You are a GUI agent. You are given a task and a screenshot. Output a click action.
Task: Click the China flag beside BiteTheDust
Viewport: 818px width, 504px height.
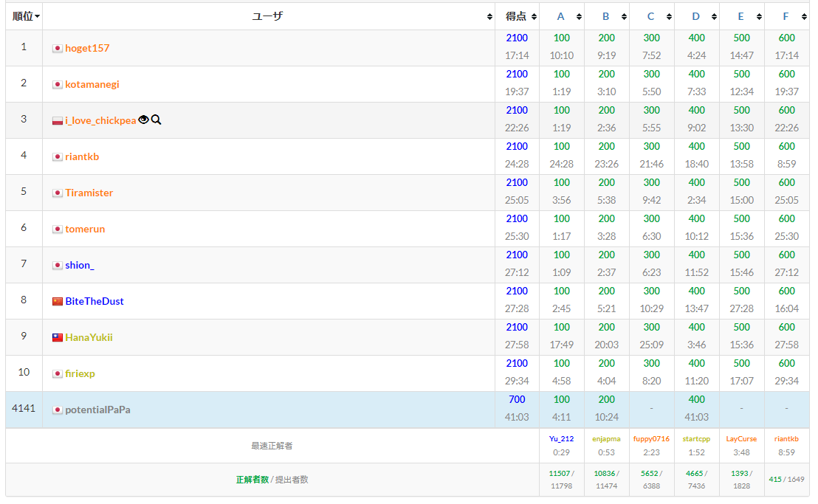58,302
